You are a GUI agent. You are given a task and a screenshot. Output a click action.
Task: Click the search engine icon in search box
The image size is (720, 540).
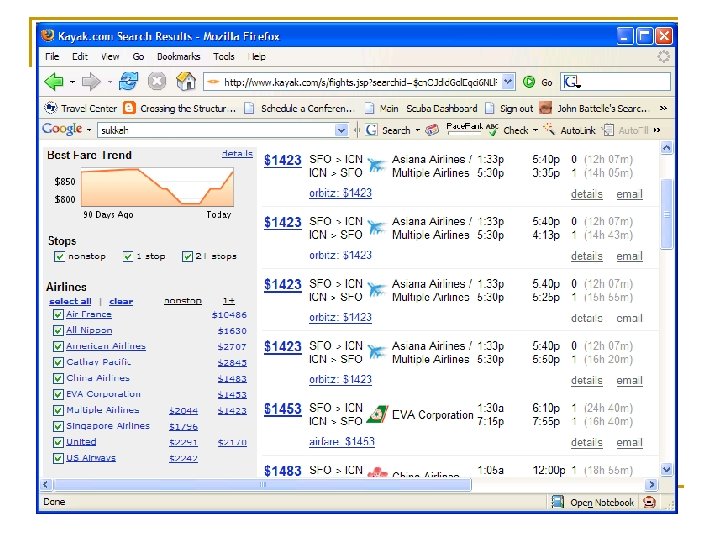click(x=572, y=82)
